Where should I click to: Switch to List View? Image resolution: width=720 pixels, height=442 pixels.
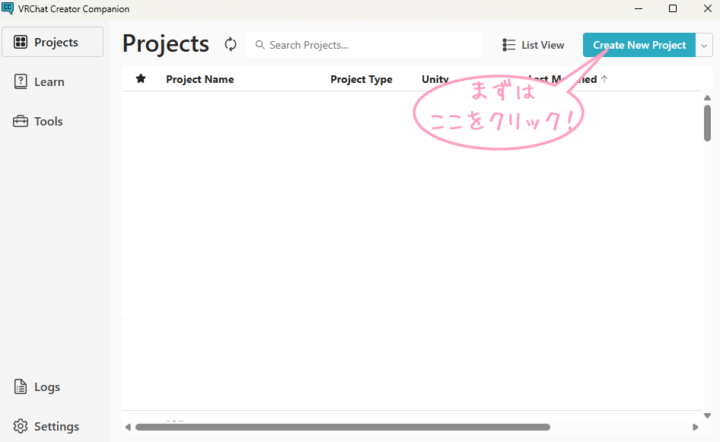pyautogui.click(x=533, y=45)
